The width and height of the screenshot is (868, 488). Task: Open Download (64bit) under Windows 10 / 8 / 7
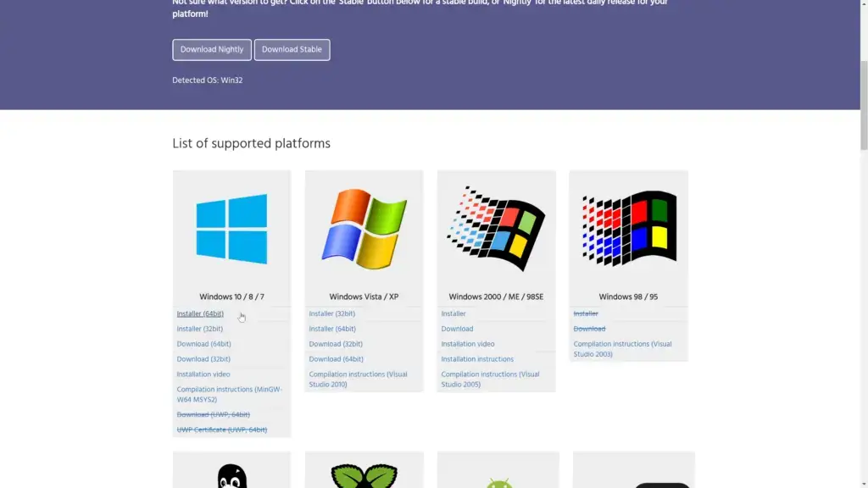[203, 344]
